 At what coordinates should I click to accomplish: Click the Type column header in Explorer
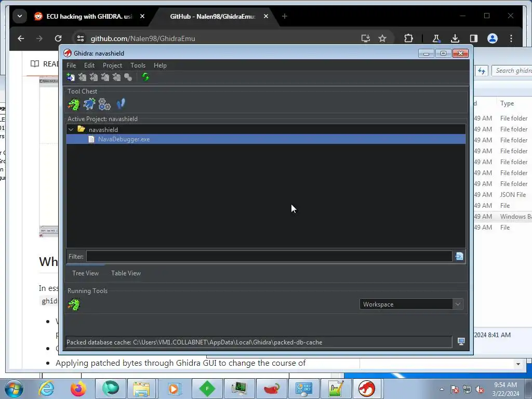click(x=507, y=103)
